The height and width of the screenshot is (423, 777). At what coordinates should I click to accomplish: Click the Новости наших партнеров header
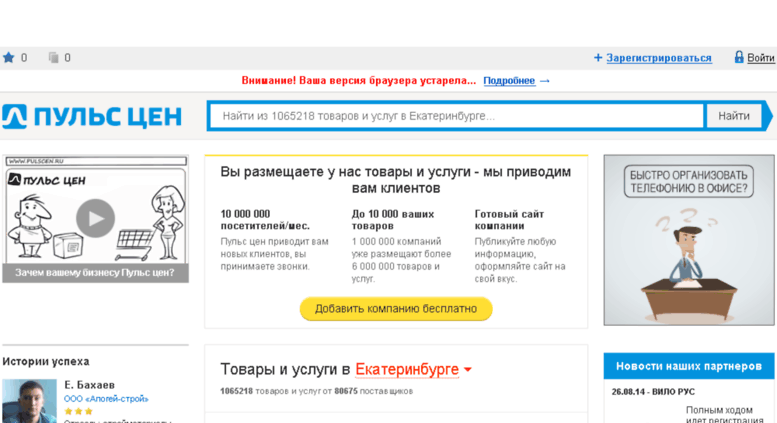(x=689, y=366)
